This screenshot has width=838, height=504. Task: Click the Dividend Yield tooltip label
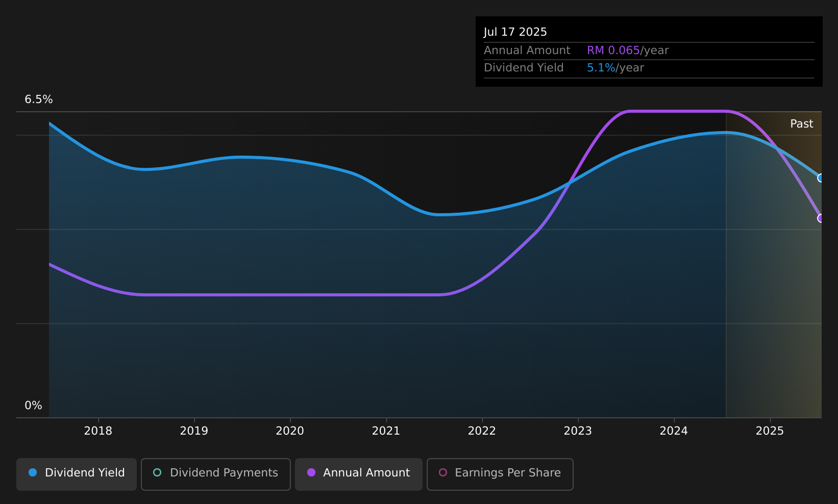click(524, 68)
